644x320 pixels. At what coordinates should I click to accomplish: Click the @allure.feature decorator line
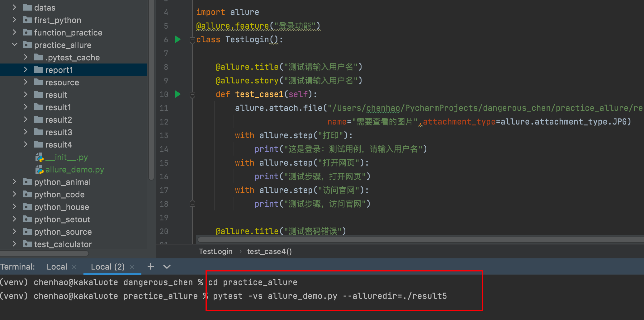click(258, 26)
